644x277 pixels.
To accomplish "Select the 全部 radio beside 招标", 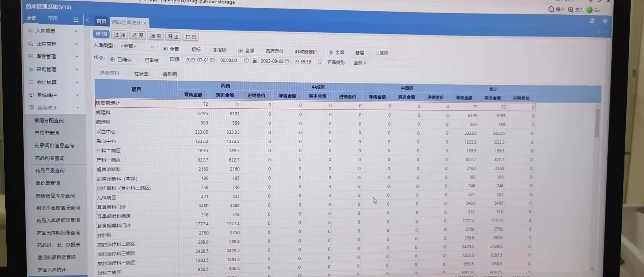I will (x=165, y=49).
